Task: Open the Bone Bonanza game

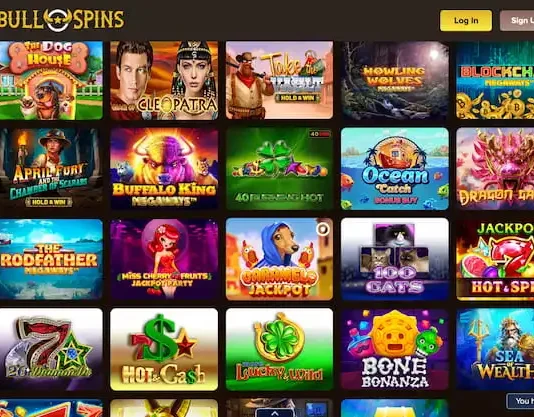Action: click(395, 350)
